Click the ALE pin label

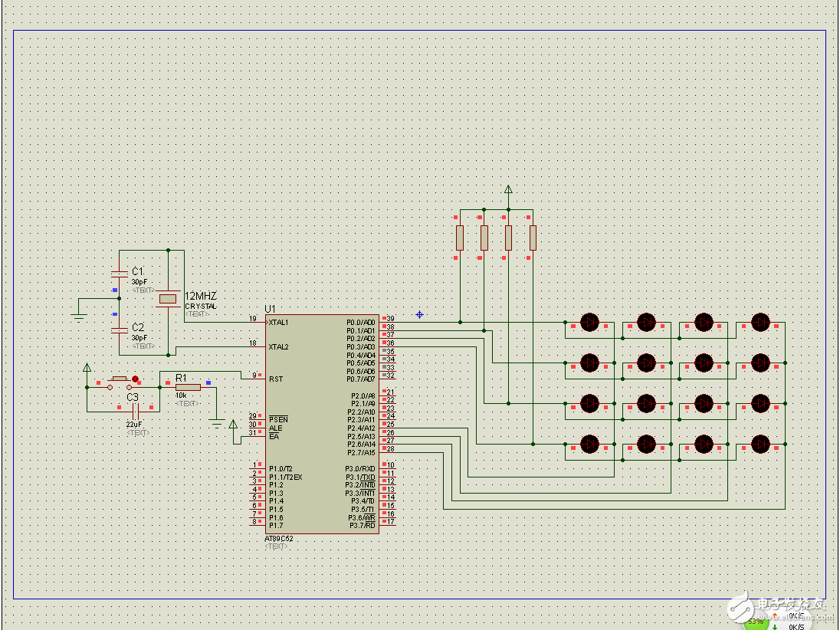pos(275,428)
